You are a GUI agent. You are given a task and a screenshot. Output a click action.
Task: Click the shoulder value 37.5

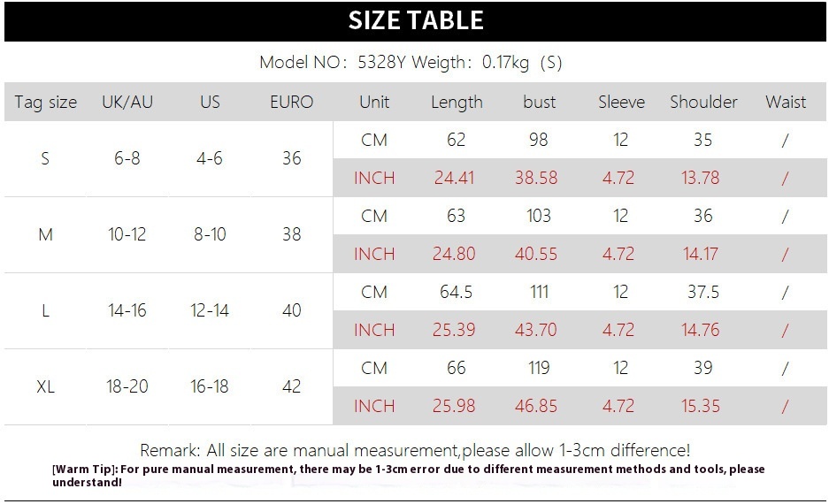(x=703, y=292)
